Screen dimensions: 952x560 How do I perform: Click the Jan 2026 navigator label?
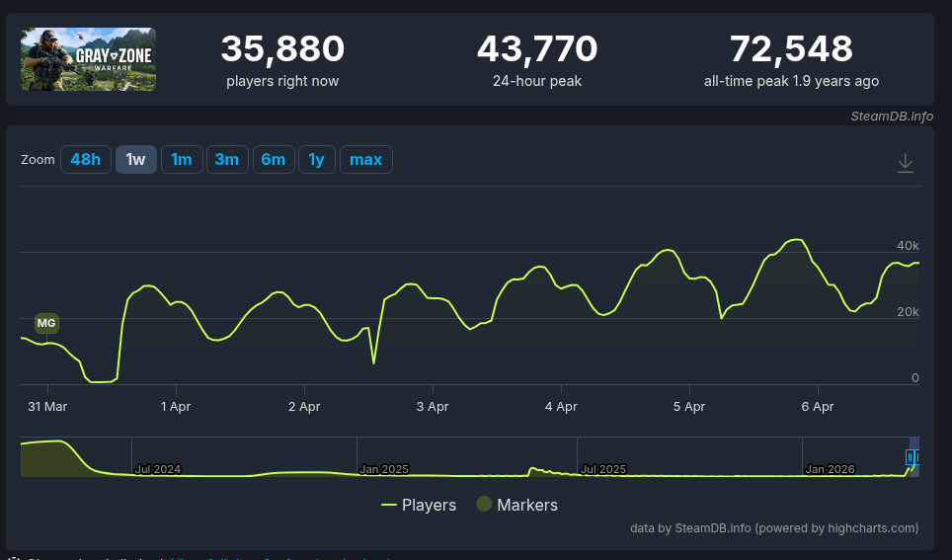tap(830, 469)
